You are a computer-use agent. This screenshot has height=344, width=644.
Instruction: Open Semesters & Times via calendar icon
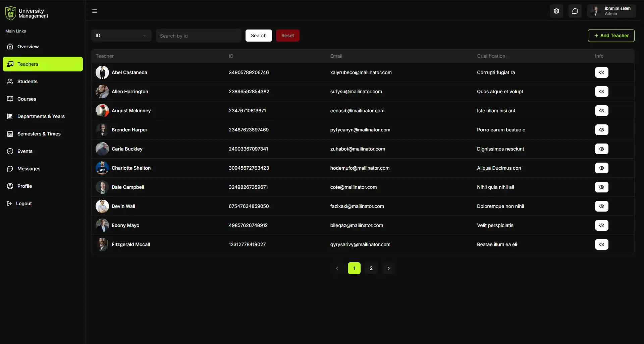click(10, 134)
